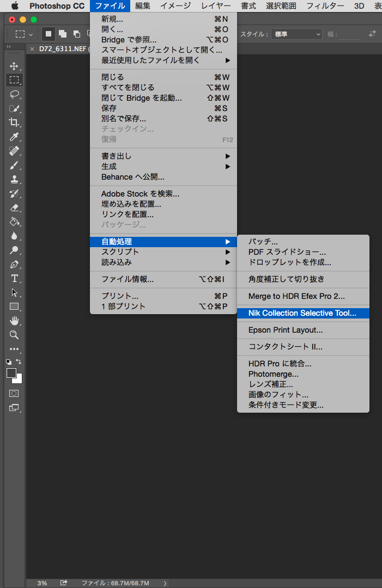
Task: Open the 編集 menu
Action: 143,5
